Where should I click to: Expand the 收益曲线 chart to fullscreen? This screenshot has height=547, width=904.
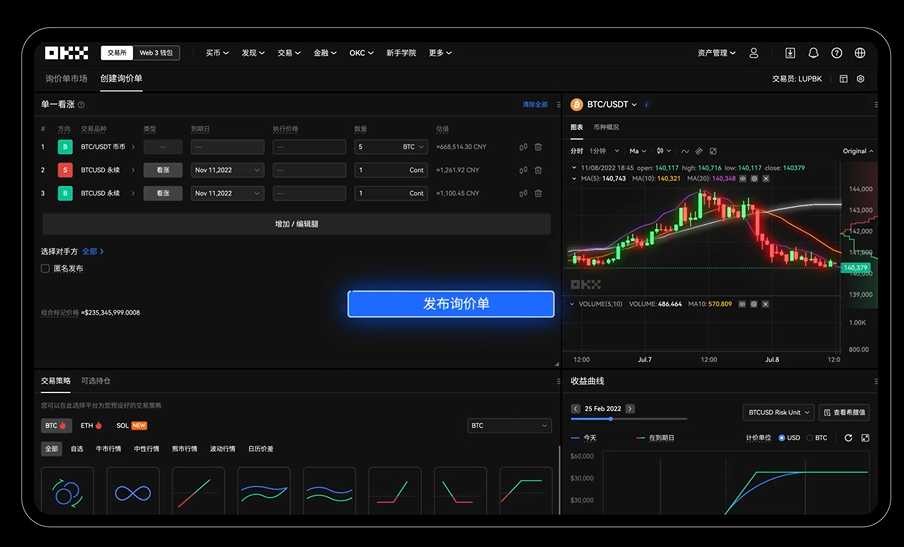pyautogui.click(x=865, y=438)
